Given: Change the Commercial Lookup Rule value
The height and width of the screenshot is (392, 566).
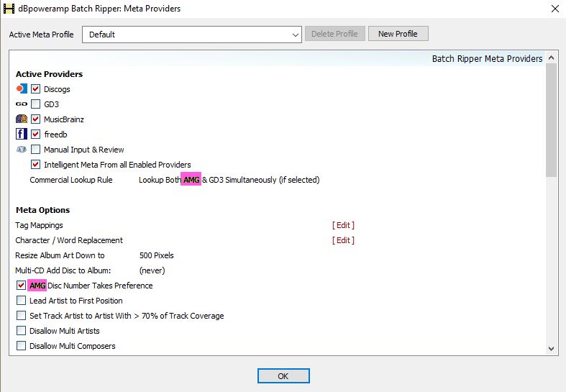Looking at the screenshot, I should pyautogui.click(x=229, y=180).
